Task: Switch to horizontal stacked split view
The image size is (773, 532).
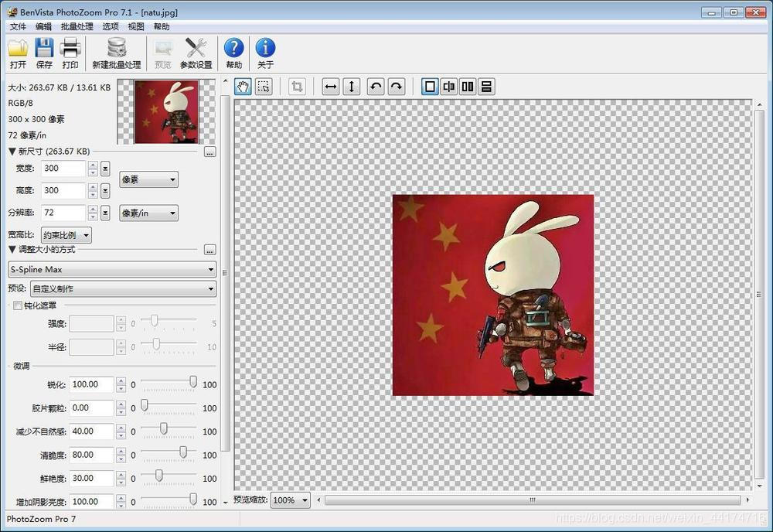Action: 486,87
